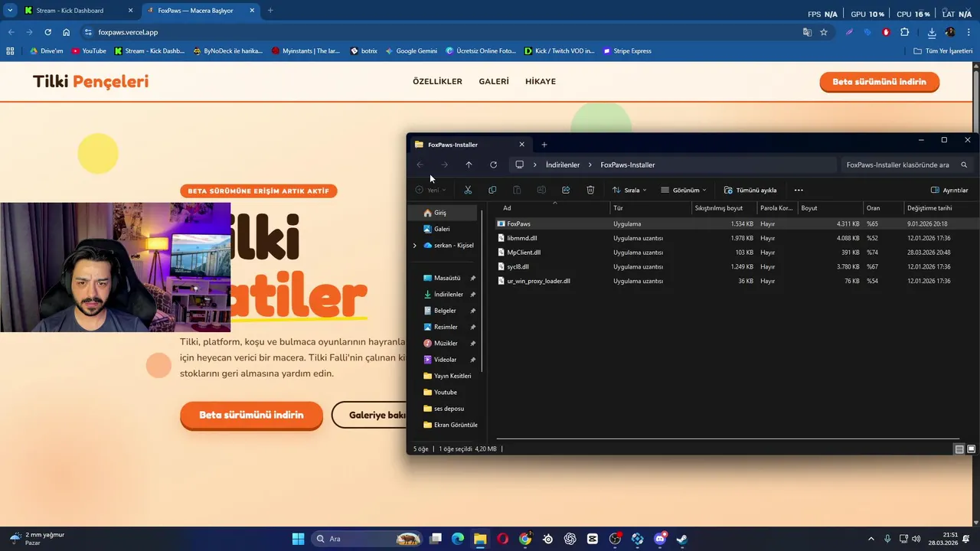Click header "Beta sürümünü indirin" button
The height and width of the screenshot is (551, 980).
(x=879, y=82)
